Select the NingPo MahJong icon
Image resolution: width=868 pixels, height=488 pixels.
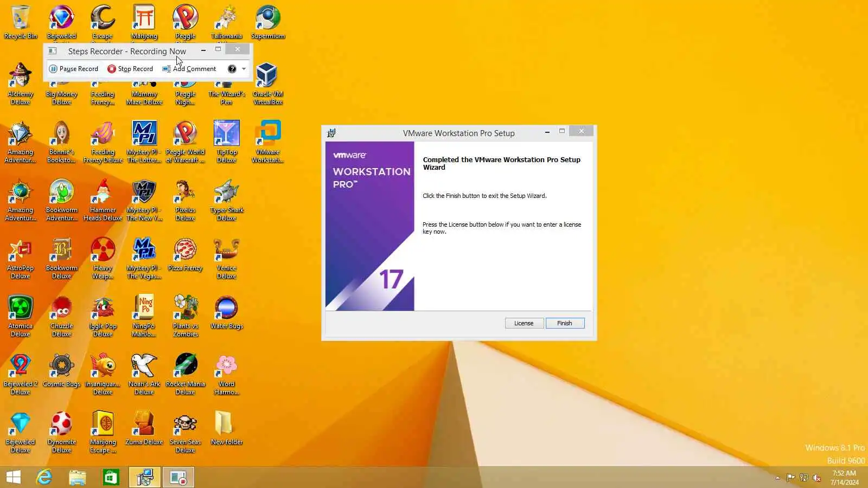(144, 316)
